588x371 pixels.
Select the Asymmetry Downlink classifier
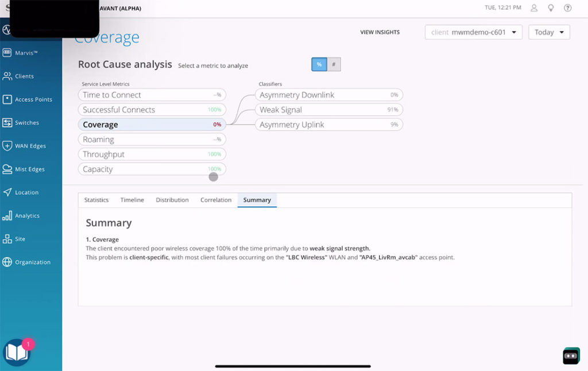pos(329,95)
